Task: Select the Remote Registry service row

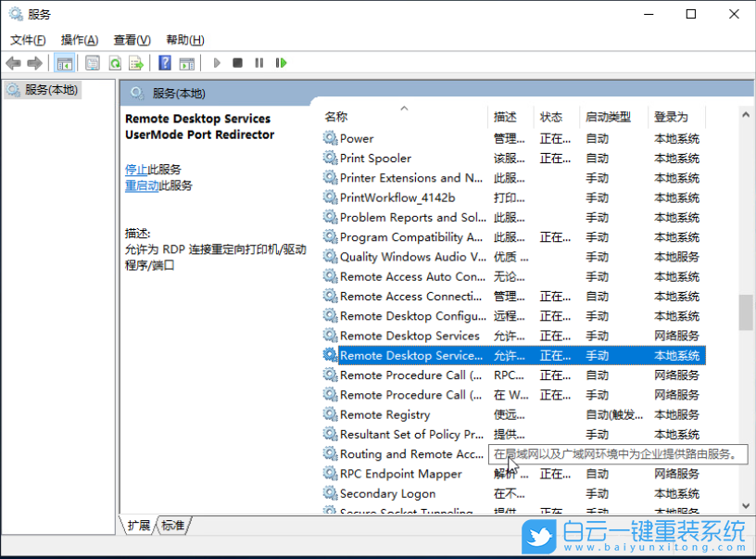Action: tap(386, 414)
